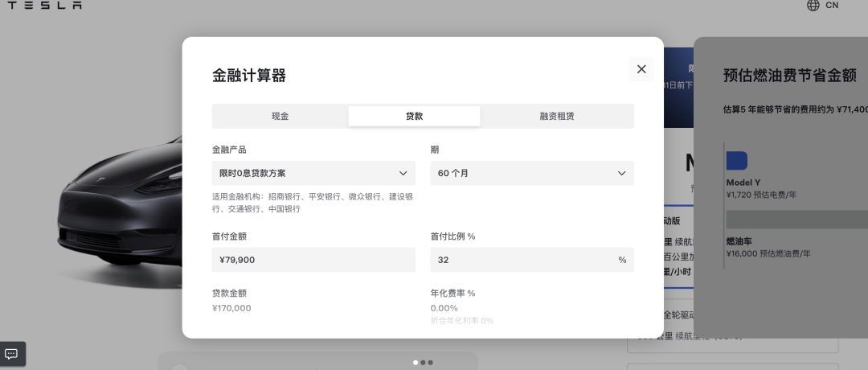This screenshot has height=370, width=868.
Task: Click the second carousel dot
Action: (x=423, y=363)
